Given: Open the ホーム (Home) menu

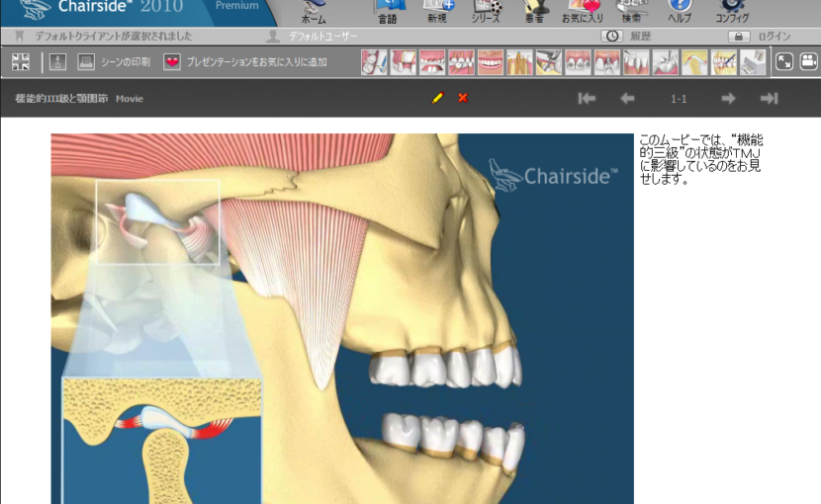Looking at the screenshot, I should [314, 13].
